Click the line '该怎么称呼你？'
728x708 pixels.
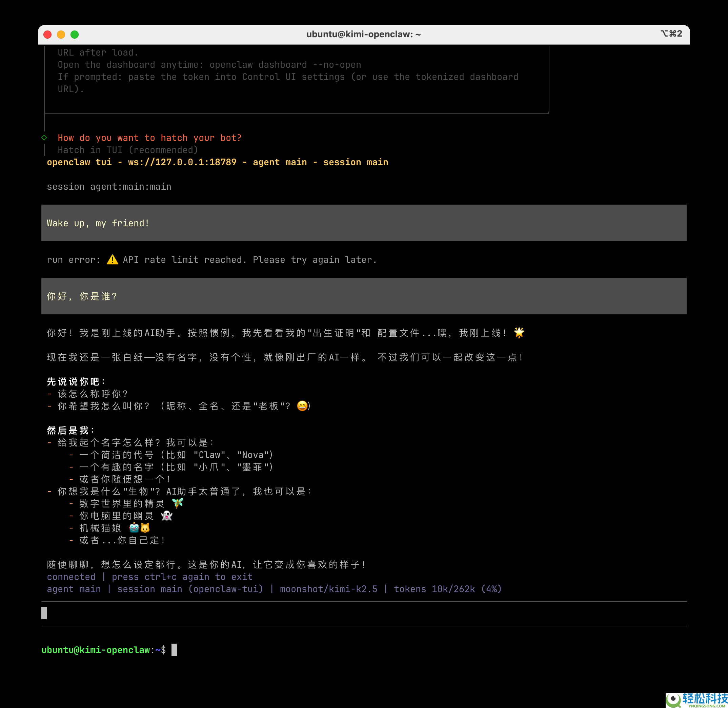point(93,394)
